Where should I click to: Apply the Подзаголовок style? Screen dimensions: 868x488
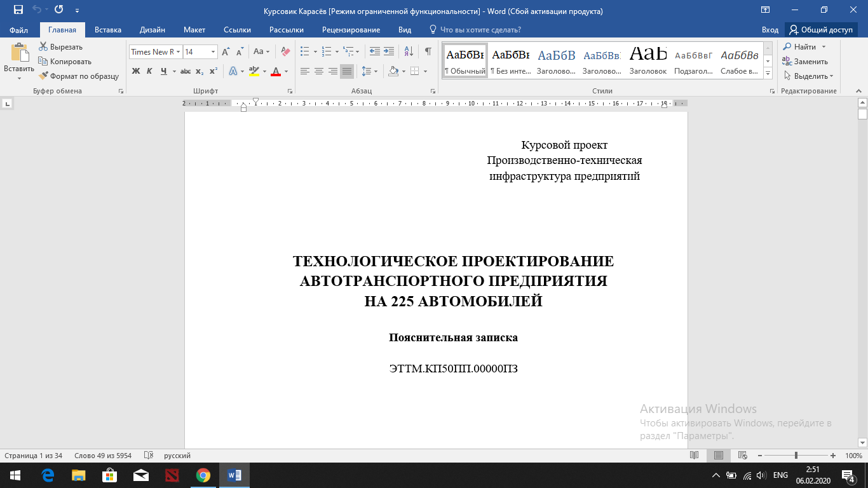(x=694, y=61)
